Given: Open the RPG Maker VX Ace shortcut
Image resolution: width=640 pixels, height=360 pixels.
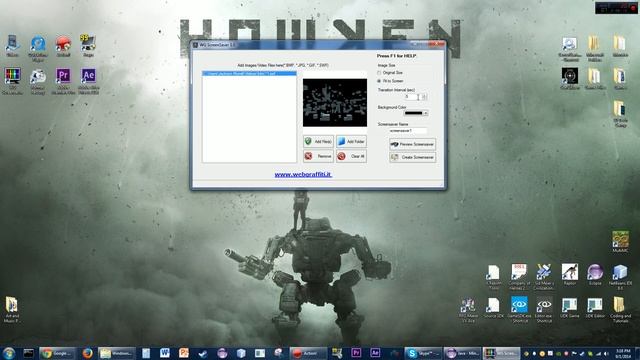Looking at the screenshot, I should click(x=468, y=310).
